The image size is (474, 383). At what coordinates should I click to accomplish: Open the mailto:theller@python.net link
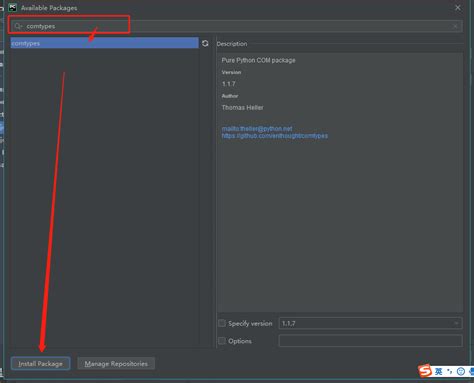click(x=257, y=128)
